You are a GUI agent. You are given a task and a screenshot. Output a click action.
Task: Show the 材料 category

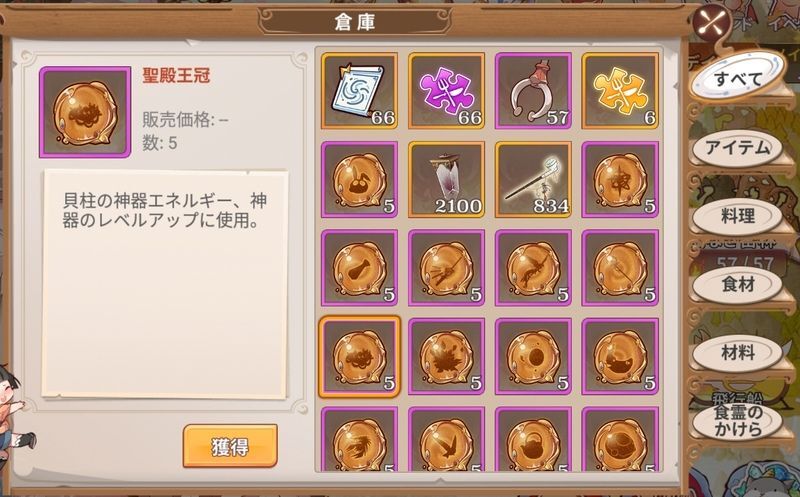tap(737, 353)
